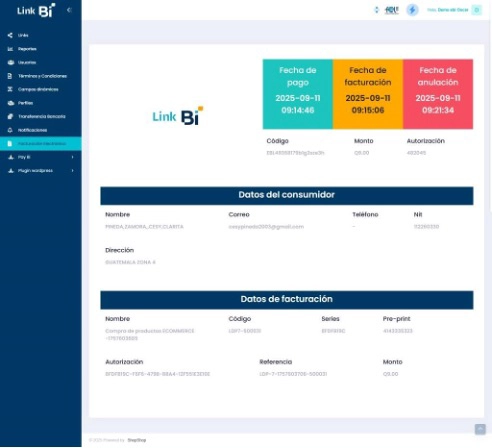Open the user avatar menu at top right
Image resolution: width=492 pixels, height=448 pixels.
pyautogui.click(x=477, y=10)
